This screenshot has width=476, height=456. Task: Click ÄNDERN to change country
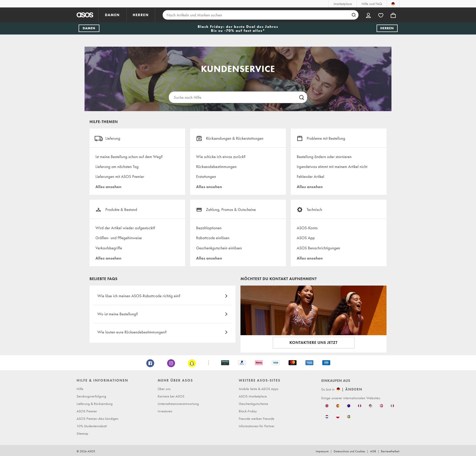354,389
